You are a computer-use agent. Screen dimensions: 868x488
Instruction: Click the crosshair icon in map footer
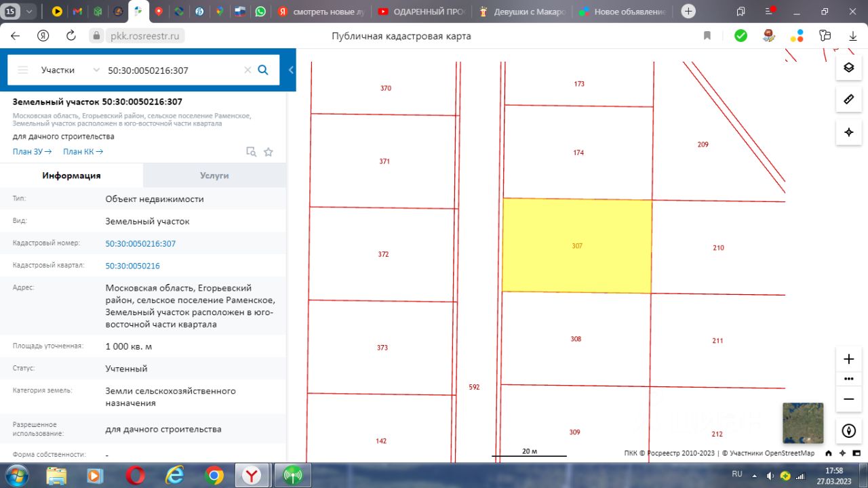point(842,453)
